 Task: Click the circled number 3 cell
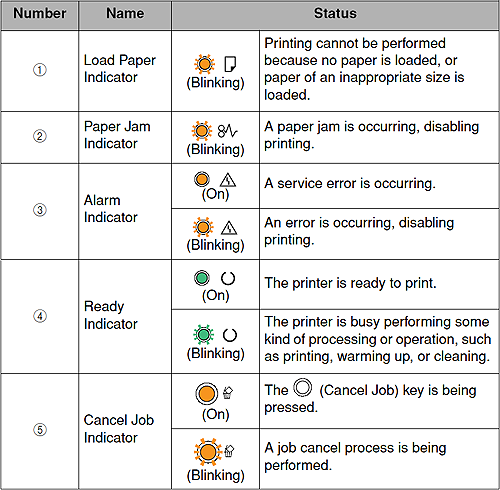[40, 211]
